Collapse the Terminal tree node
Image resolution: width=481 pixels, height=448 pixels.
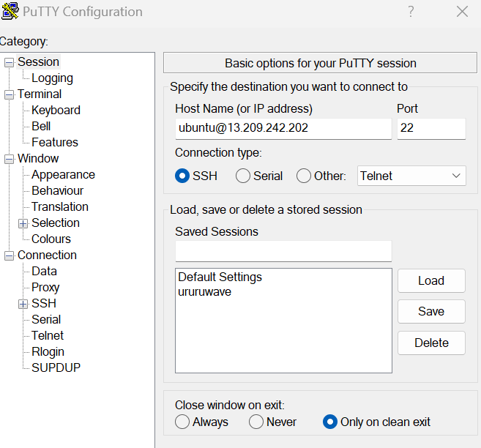coord(9,94)
